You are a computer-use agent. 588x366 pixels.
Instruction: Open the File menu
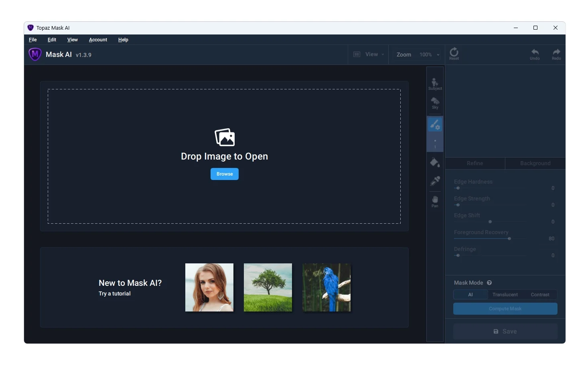[33, 40]
